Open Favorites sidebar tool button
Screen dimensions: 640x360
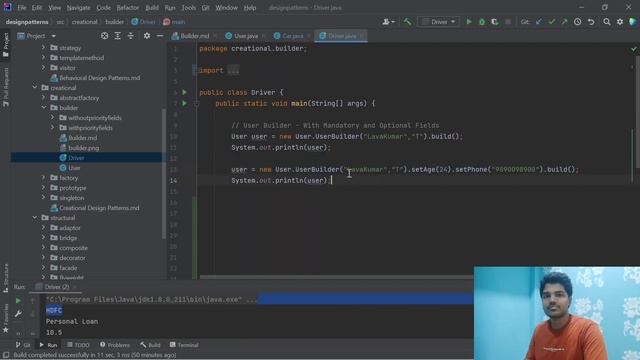tap(6, 318)
